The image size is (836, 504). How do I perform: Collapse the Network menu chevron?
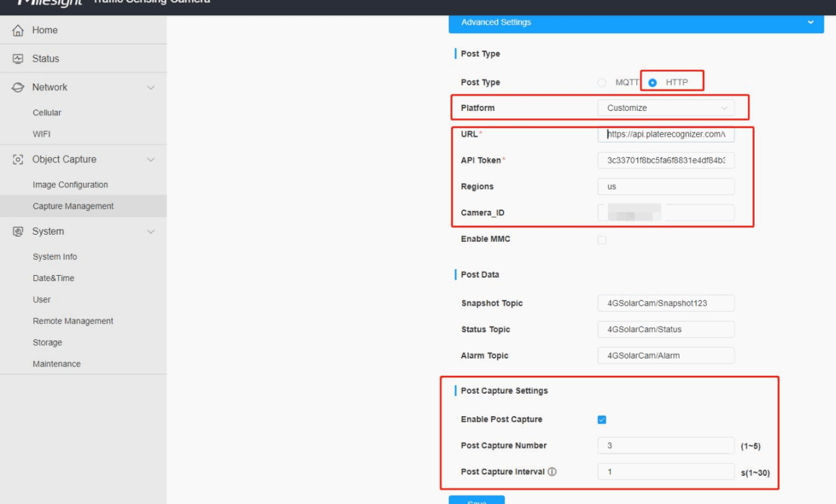coord(151,88)
